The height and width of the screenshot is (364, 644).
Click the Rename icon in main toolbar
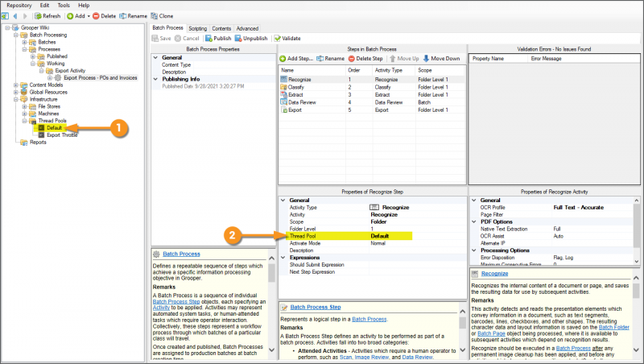point(122,16)
